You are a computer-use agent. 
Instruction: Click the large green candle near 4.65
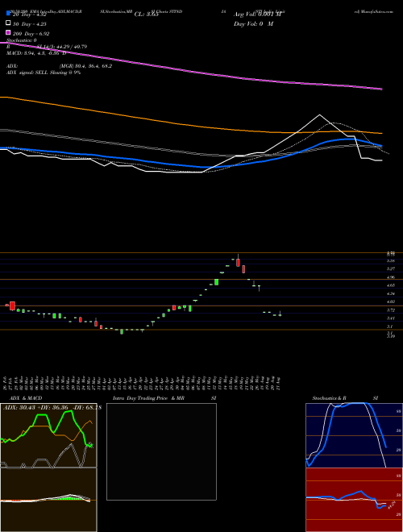tap(216, 282)
